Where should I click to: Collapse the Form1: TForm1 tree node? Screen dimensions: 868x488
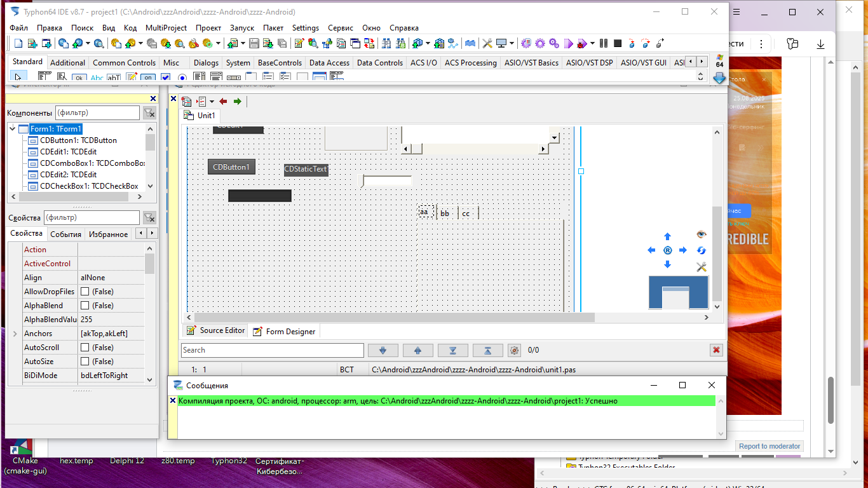[x=12, y=129]
